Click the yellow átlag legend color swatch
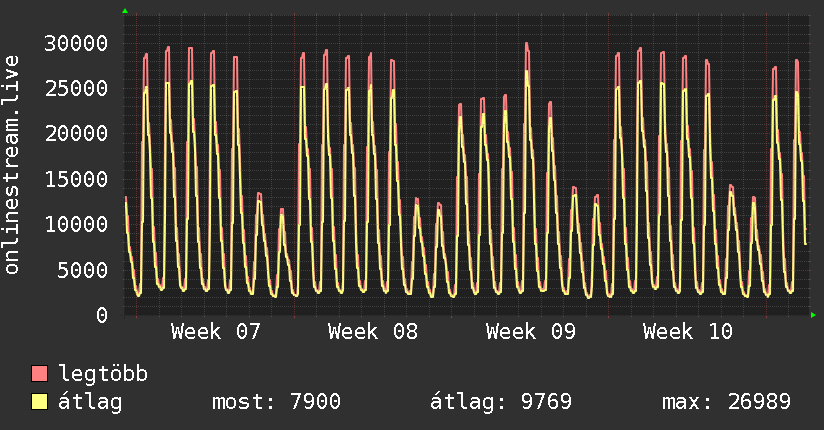The width and height of the screenshot is (824, 430). click(x=40, y=403)
